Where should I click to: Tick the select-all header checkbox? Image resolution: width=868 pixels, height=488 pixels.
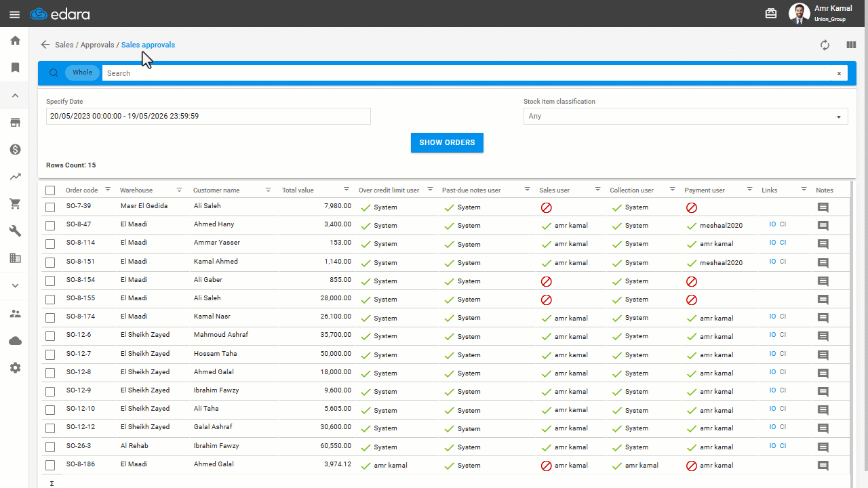click(x=50, y=190)
